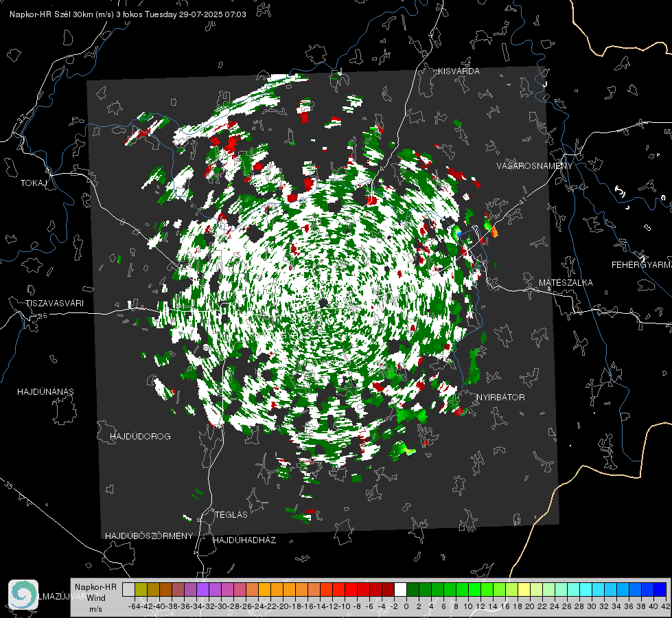Pick the orange swatch between -24 and -22
This screenshot has height=618, width=672.
264,589
